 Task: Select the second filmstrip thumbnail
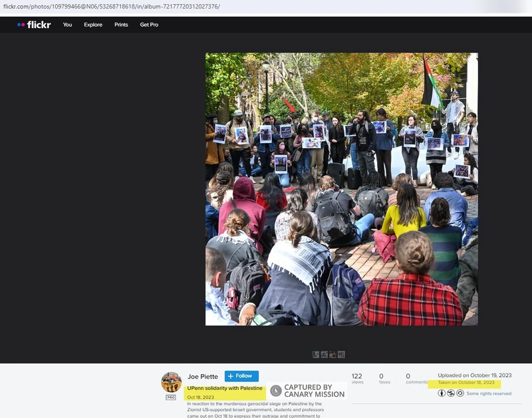[x=325, y=355]
